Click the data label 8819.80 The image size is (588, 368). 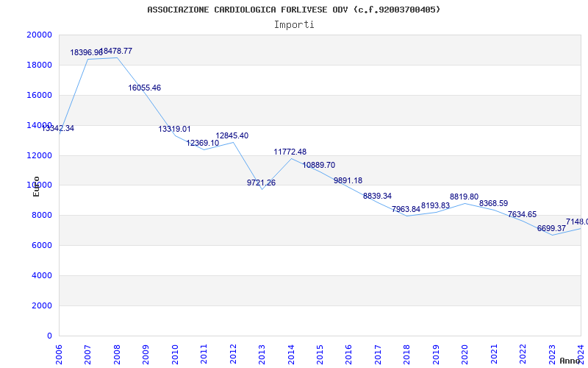click(x=465, y=197)
